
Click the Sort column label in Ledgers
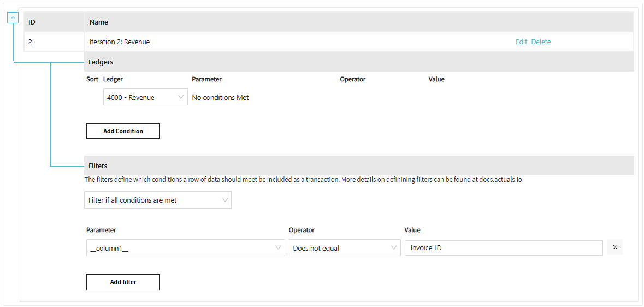pos(92,79)
